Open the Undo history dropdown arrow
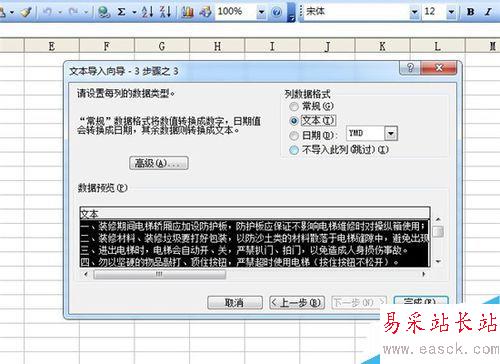 point(60,13)
